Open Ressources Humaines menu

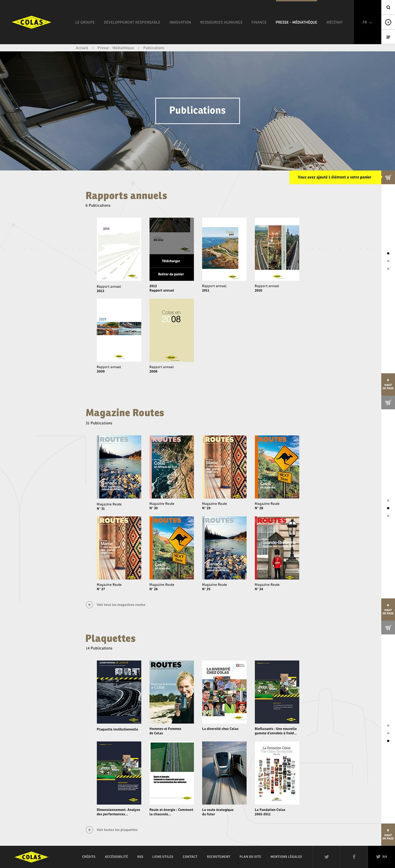[221, 22]
